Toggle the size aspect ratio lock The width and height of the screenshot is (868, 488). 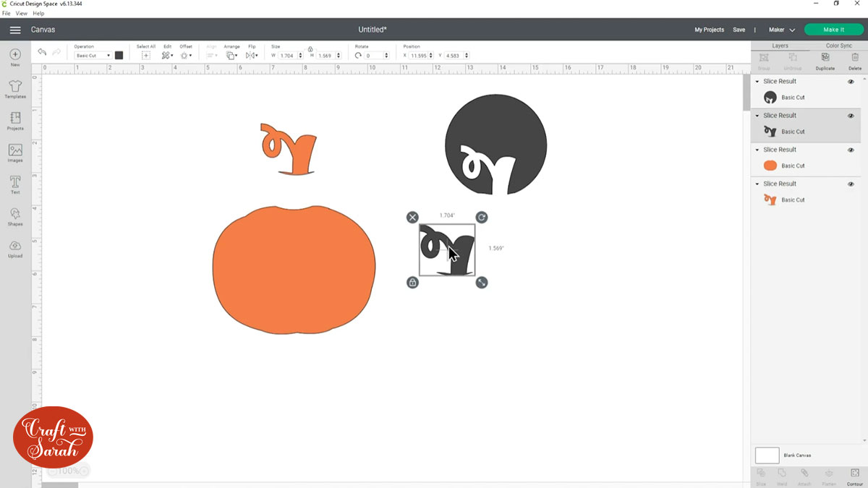click(x=310, y=49)
